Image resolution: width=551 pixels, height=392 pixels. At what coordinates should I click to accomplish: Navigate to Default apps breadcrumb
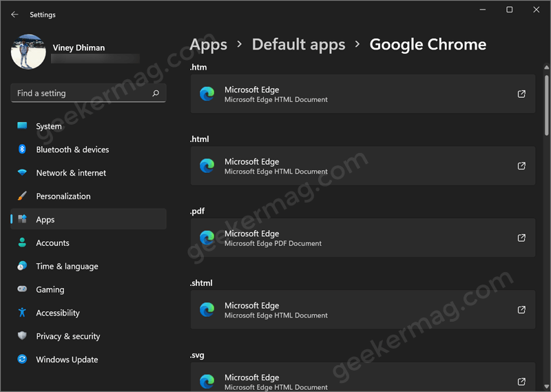[299, 45]
